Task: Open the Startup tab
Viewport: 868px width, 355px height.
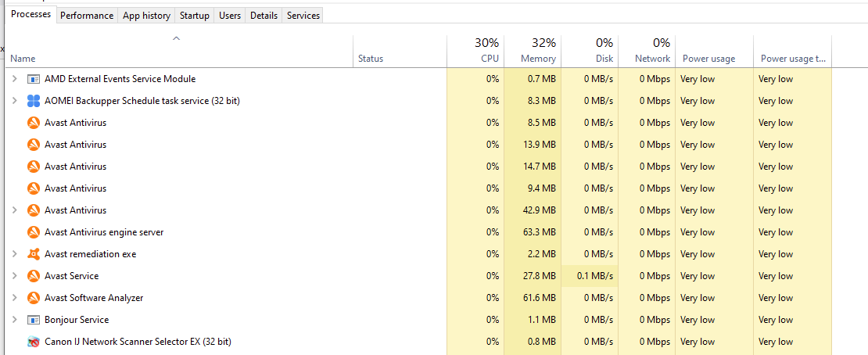Action: [195, 16]
